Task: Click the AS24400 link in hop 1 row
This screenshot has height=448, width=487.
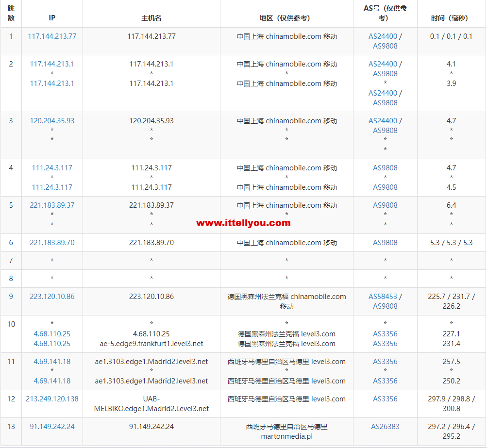Action: click(383, 36)
